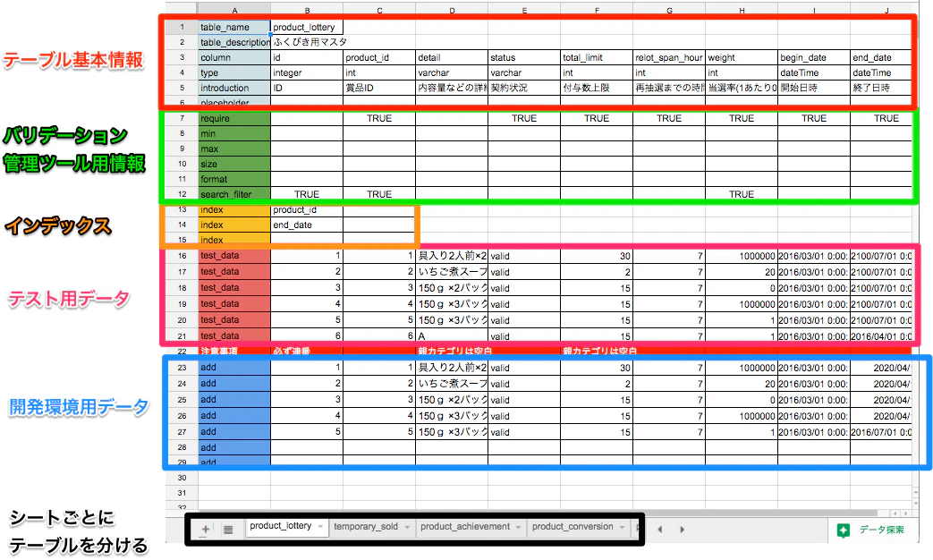Select the row 30 header
This screenshot has width=933, height=560.
(182, 478)
